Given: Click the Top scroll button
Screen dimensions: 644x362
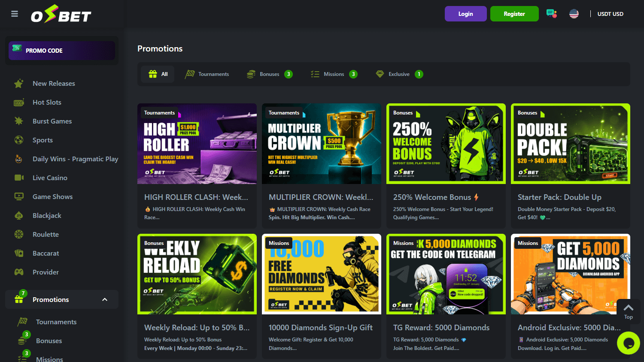Looking at the screenshot, I should click(x=628, y=311).
